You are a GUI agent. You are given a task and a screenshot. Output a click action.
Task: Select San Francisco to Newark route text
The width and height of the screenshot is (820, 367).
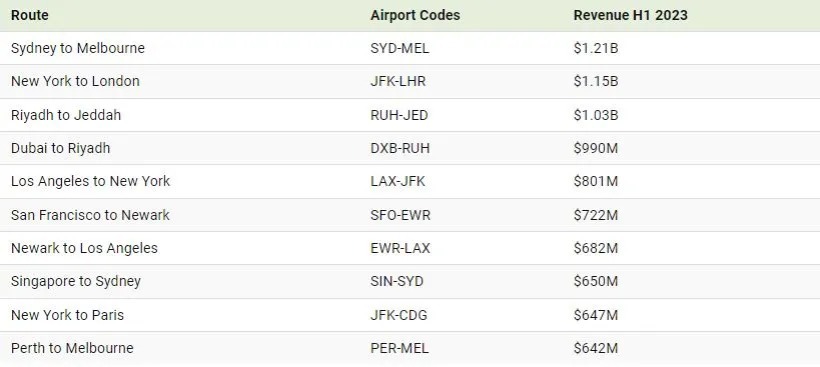(90, 215)
